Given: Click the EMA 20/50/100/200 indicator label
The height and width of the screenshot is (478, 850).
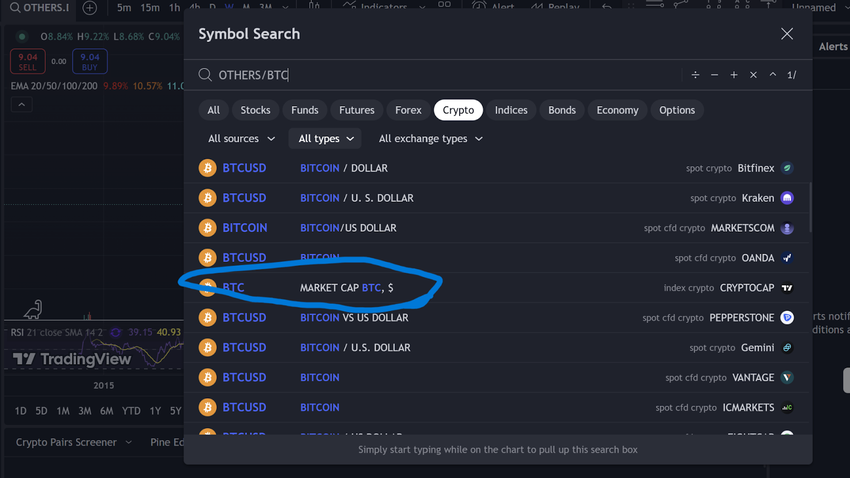Looking at the screenshot, I should click(54, 86).
